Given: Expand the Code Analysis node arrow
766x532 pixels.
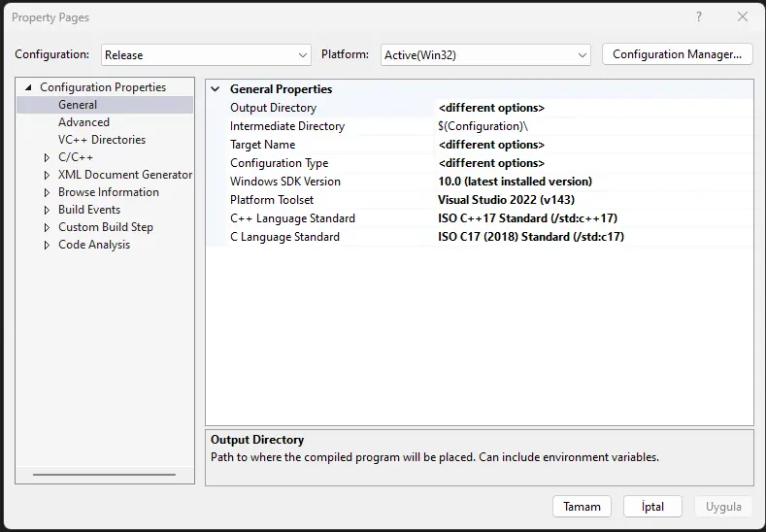Looking at the screenshot, I should tap(47, 245).
